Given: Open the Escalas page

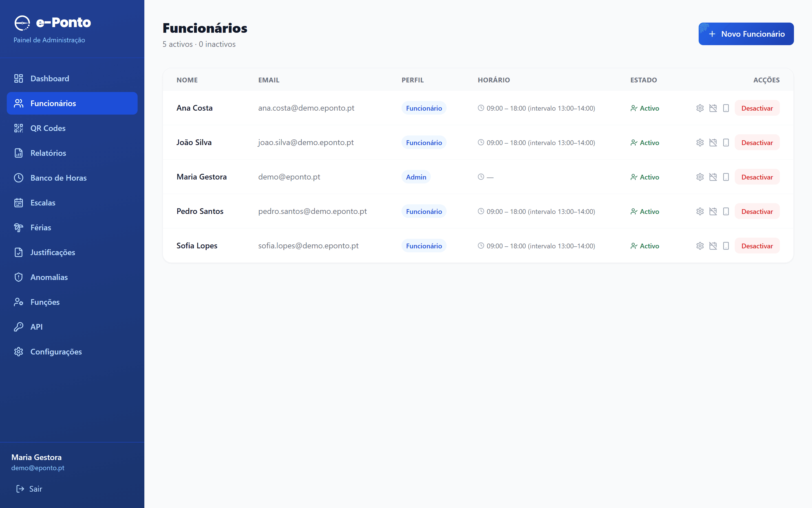Looking at the screenshot, I should 72,203.
